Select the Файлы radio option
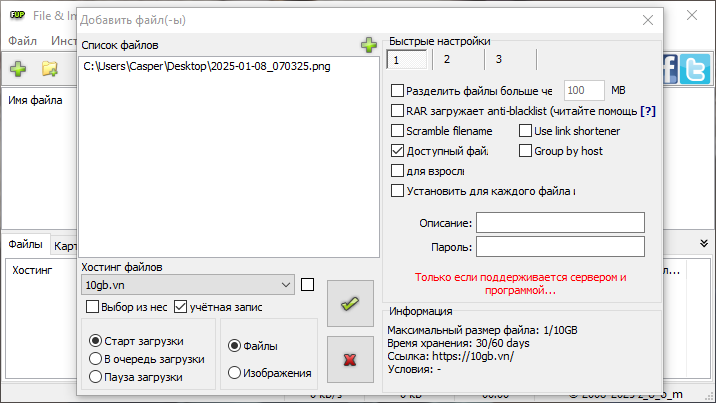This screenshot has width=716, height=403. (234, 345)
